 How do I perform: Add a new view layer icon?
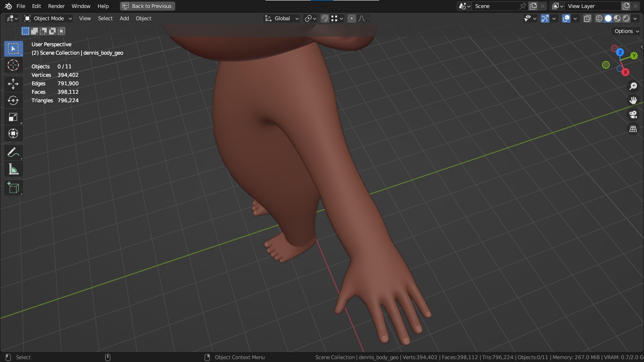pyautogui.click(x=626, y=6)
